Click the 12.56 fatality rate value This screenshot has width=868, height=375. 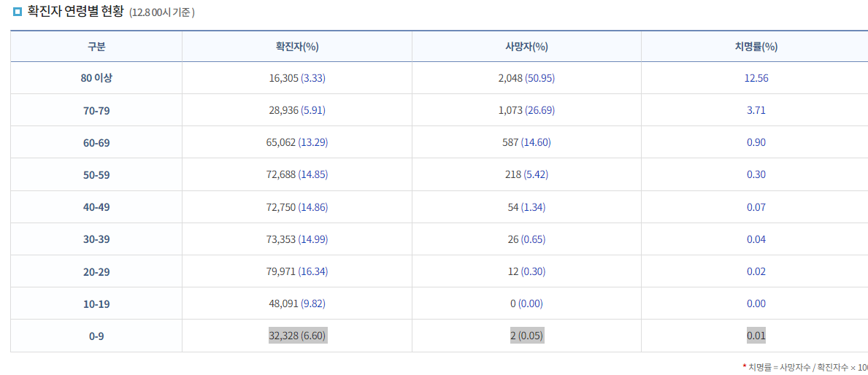[x=756, y=78]
